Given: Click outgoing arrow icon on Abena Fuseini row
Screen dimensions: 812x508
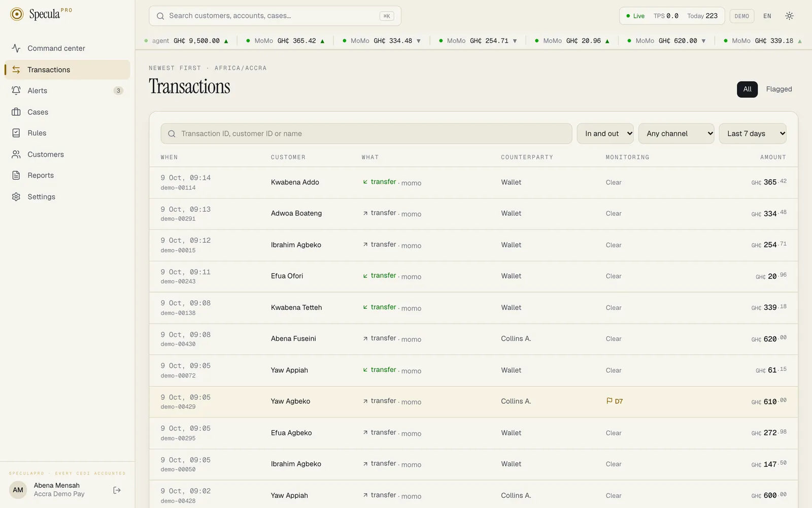Looking at the screenshot, I should point(365,338).
